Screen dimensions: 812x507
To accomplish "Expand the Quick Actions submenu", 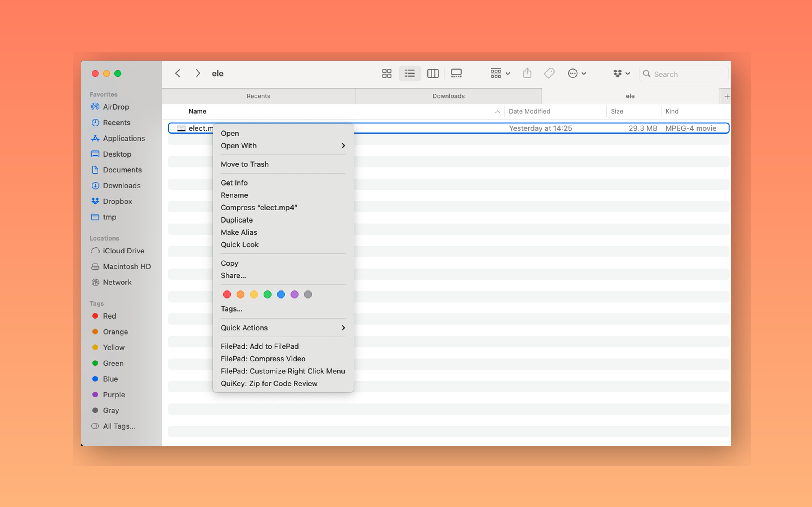I will click(x=244, y=328).
